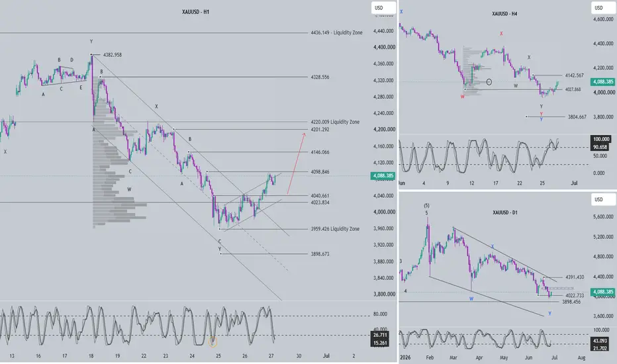This screenshot has height=364, width=617.
Task: Select the 4142.567 label on H4 chart
Action: [x=575, y=75]
